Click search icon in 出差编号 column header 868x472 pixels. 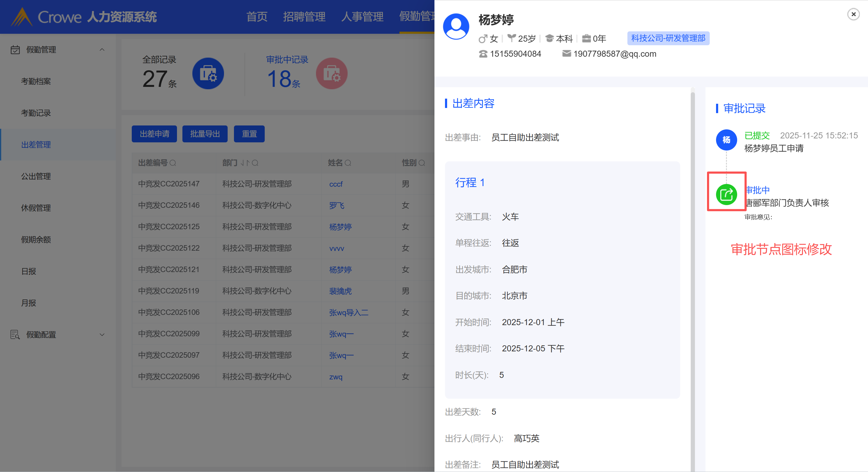[x=173, y=163]
